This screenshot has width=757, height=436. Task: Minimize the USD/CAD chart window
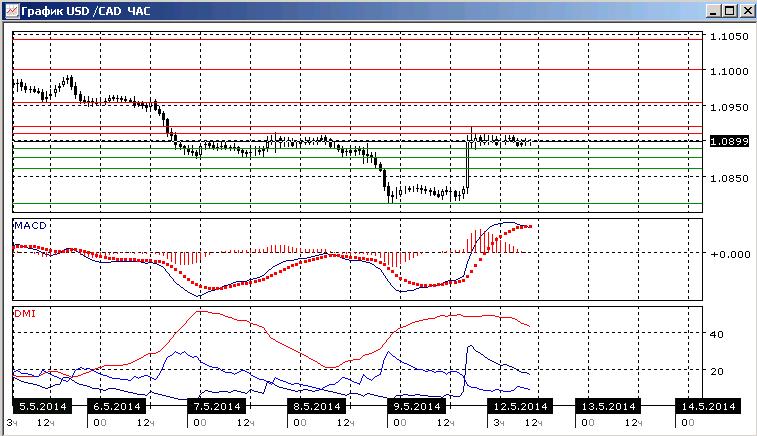click(x=714, y=11)
